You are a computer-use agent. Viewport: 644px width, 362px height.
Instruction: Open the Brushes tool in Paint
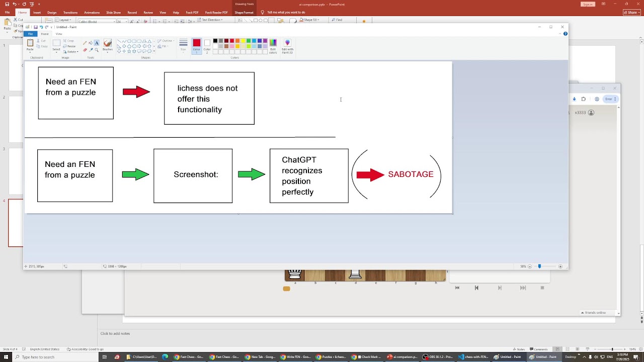[107, 45]
